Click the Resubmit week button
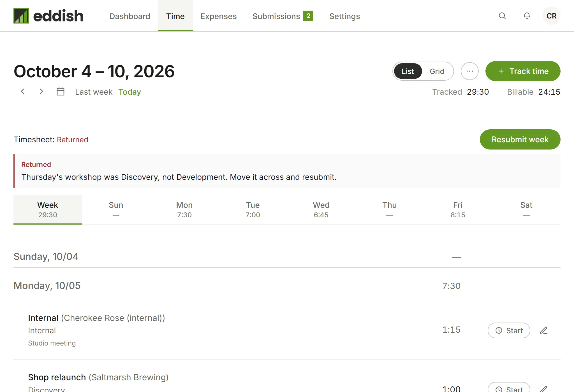The image size is (574, 392). (520, 139)
